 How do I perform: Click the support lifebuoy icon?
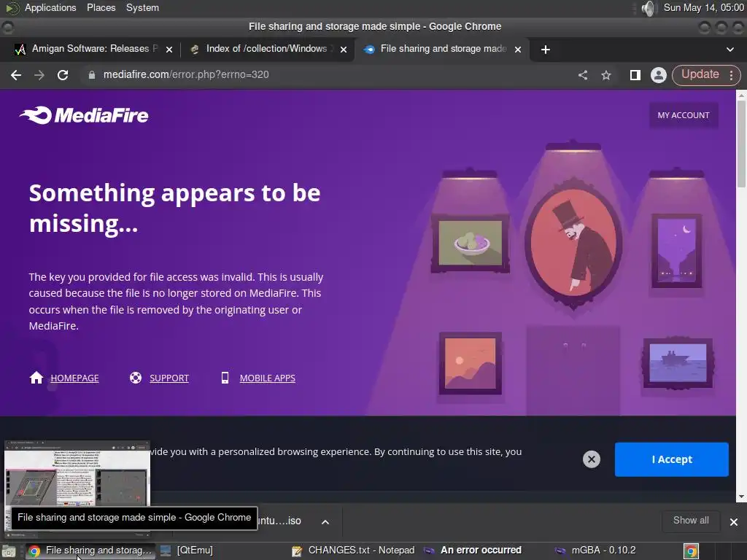coord(136,378)
